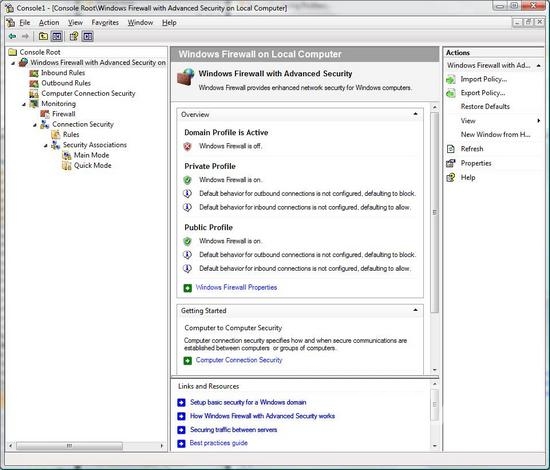
Task: Restore down the inner MDI console window
Action: click(x=528, y=22)
